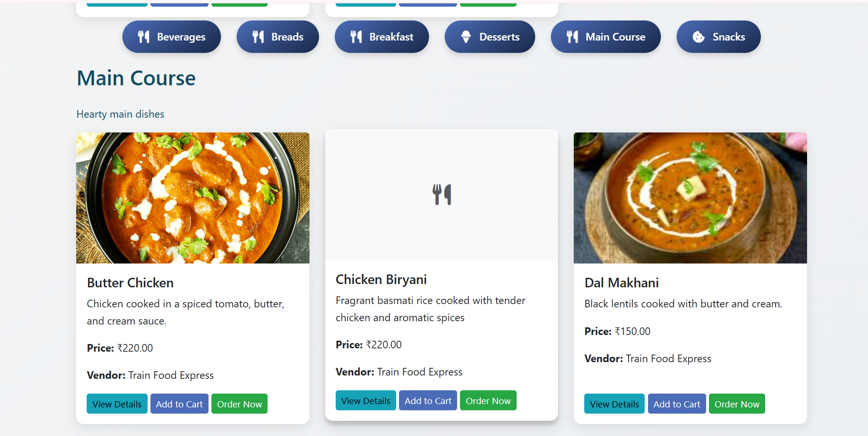Open the Butter Chicken photo
Image resolution: width=868 pixels, height=436 pixels.
pos(193,198)
